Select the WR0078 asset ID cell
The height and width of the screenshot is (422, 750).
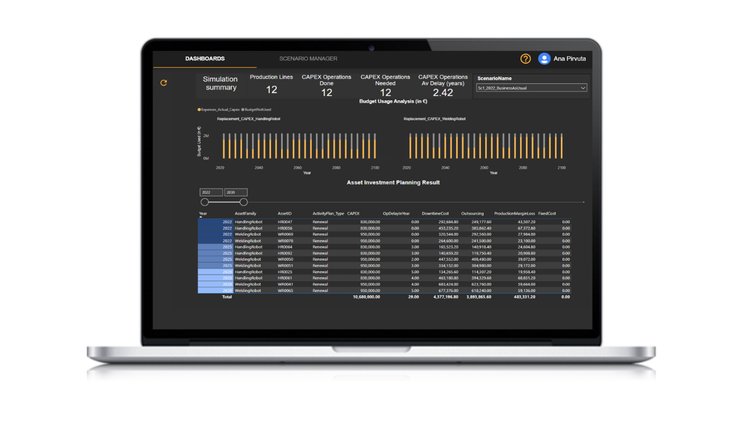coord(285,241)
